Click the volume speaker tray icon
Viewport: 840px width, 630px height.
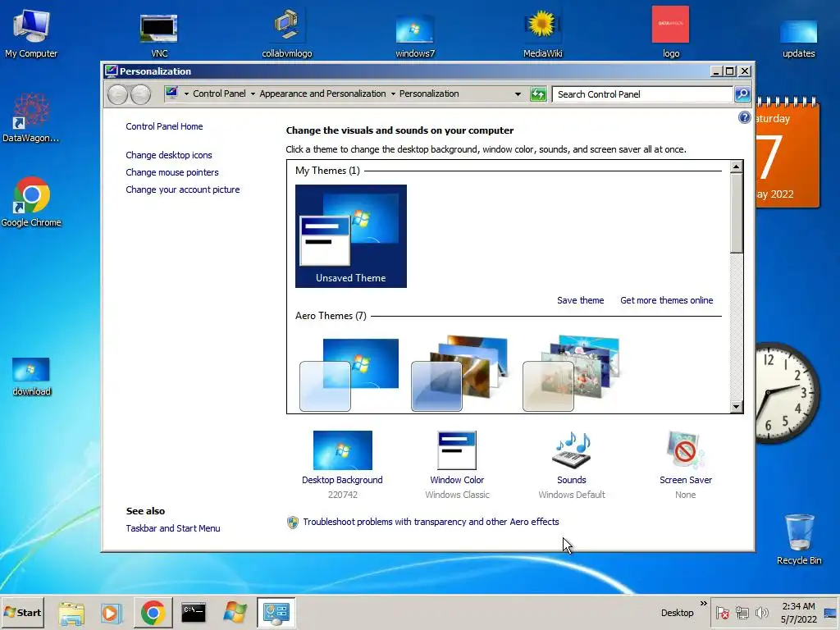click(x=761, y=613)
